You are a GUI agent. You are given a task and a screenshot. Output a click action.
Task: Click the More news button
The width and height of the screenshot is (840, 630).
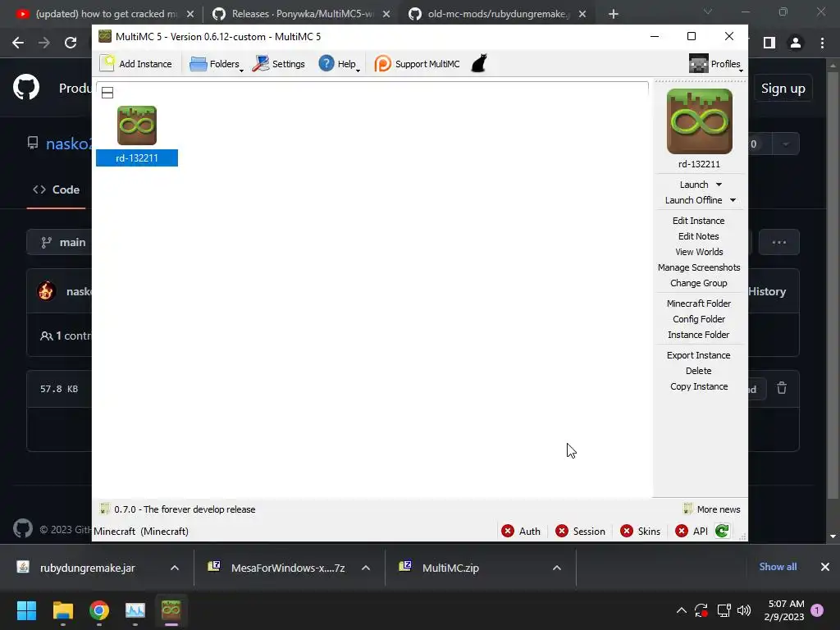pos(712,509)
